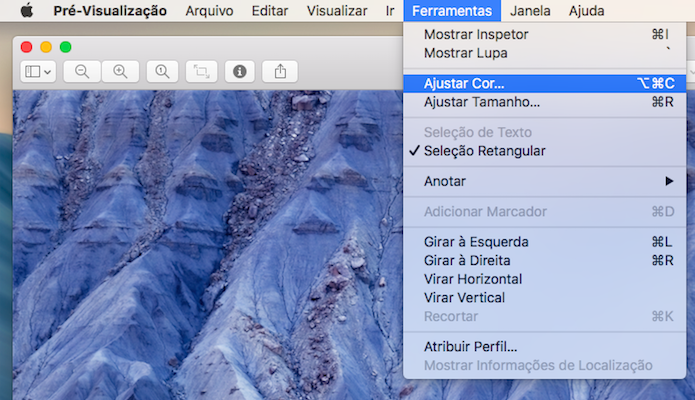Screen dimensions: 695x400
Task: Choose Atribuir Perfil...
Action: [x=545, y=346]
